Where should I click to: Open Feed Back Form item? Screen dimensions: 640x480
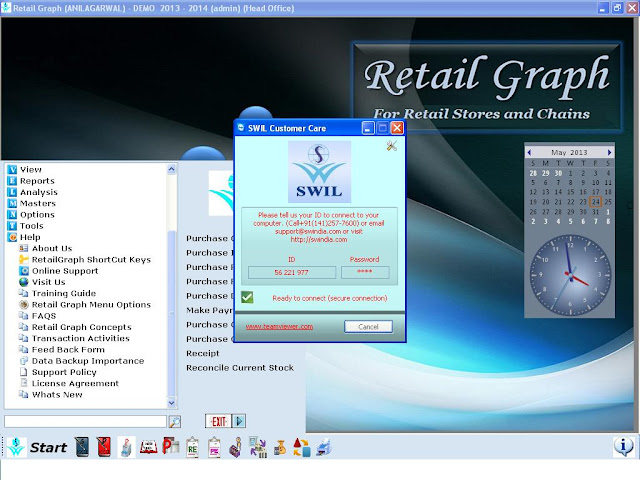pos(68,349)
